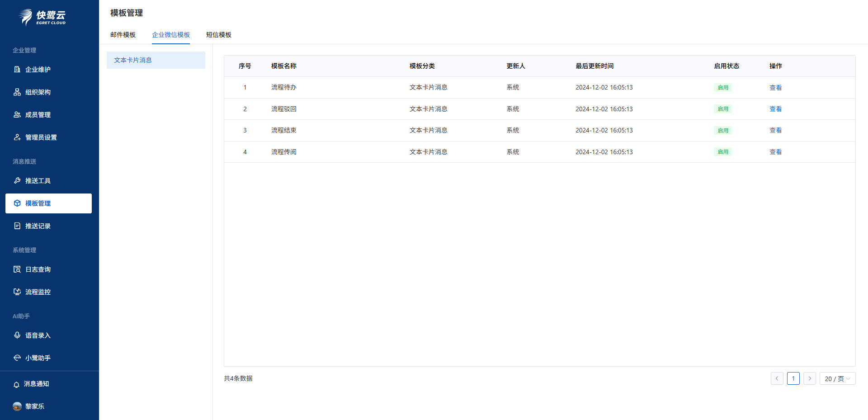Go to the next page arrow
Viewport: 868px width, 420px height.
point(810,379)
